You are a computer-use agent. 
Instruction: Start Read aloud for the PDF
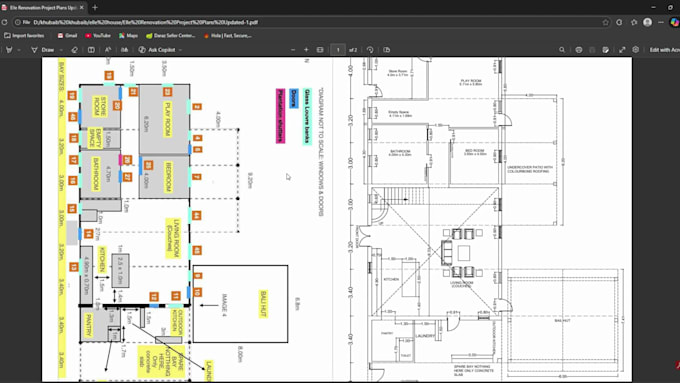(108, 50)
